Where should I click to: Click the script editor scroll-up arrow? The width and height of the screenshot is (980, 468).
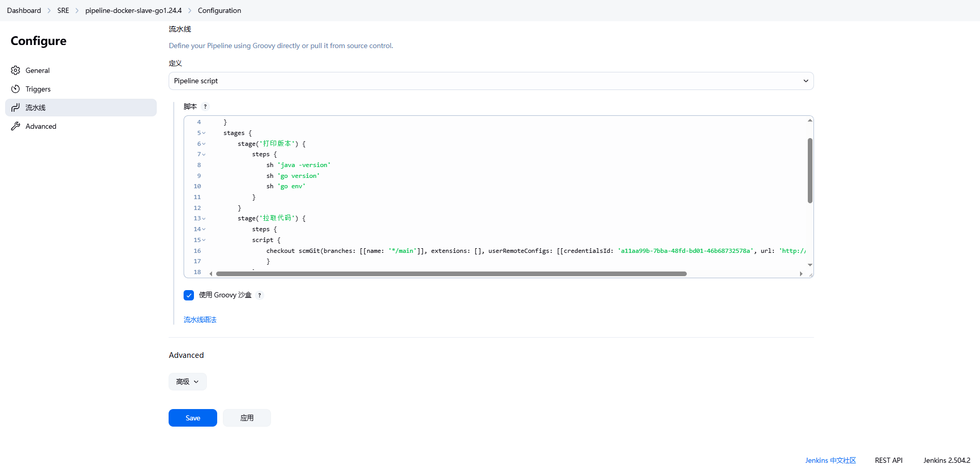tap(810, 120)
